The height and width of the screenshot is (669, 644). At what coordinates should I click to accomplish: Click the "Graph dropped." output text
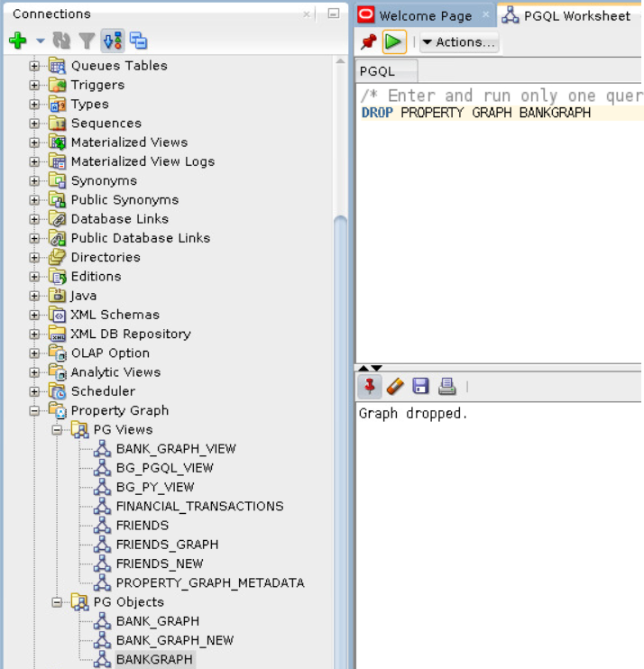coord(413,414)
